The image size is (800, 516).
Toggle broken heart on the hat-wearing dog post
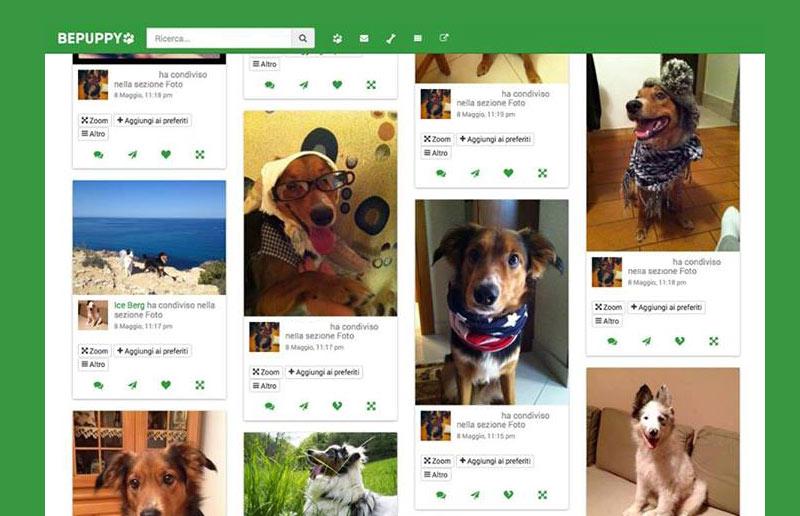pos(680,341)
